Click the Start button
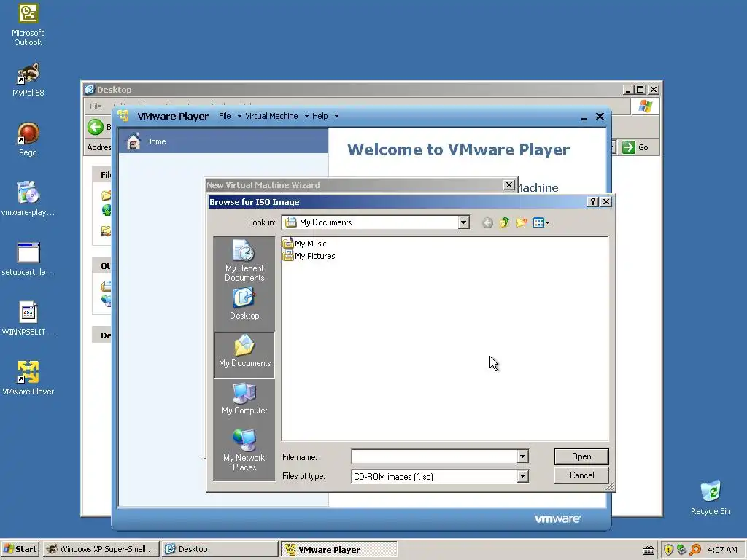Screen dimensions: 747x560 20,549
